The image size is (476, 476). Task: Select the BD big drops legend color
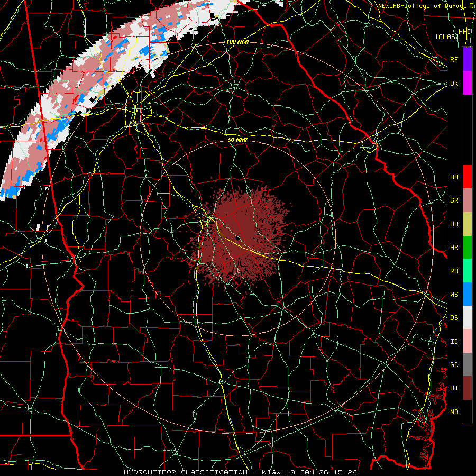click(467, 224)
